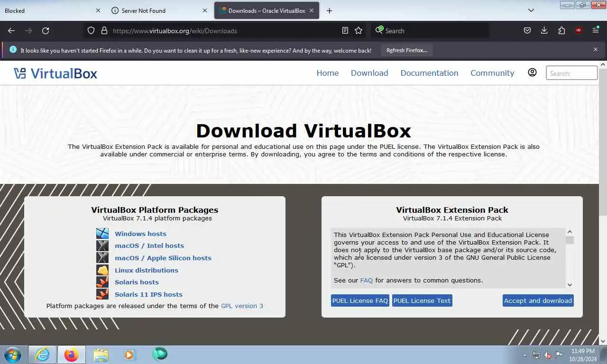Viewport: 607px width, 364px height.
Task: Click the Solaris hosts icon
Action: coord(102,282)
